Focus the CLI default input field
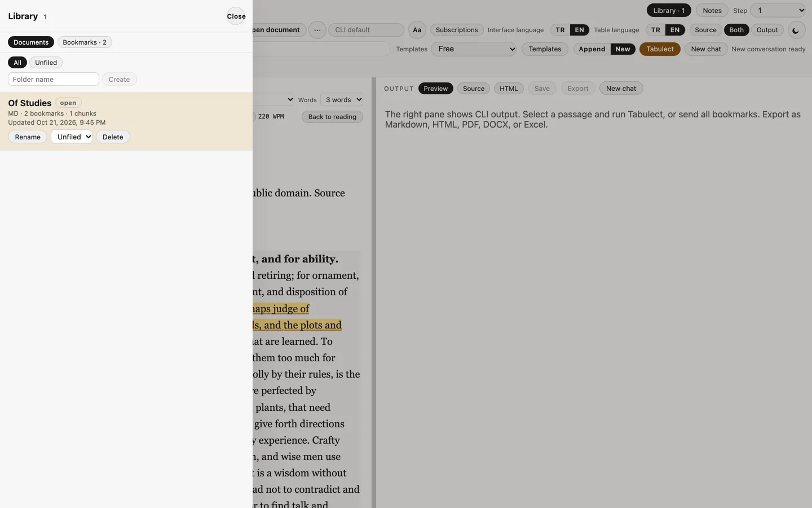Image resolution: width=812 pixels, height=508 pixels. pos(366,30)
